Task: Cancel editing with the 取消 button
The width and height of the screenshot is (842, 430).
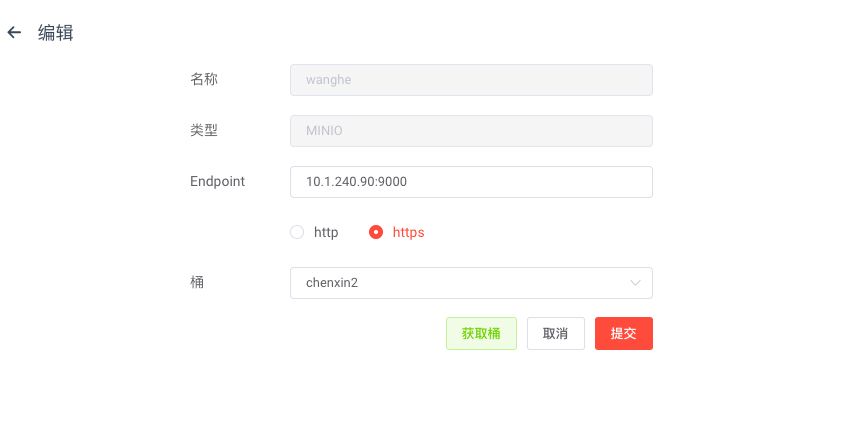Action: 555,333
